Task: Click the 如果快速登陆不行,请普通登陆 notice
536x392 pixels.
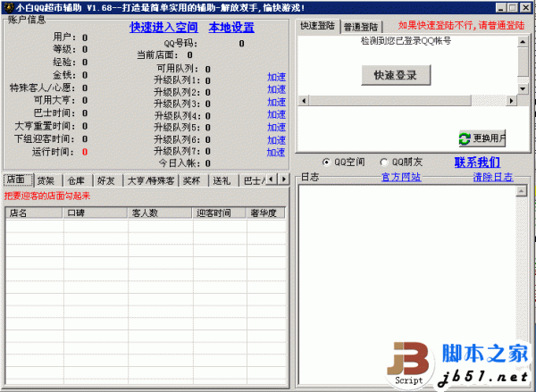Action: [461, 25]
